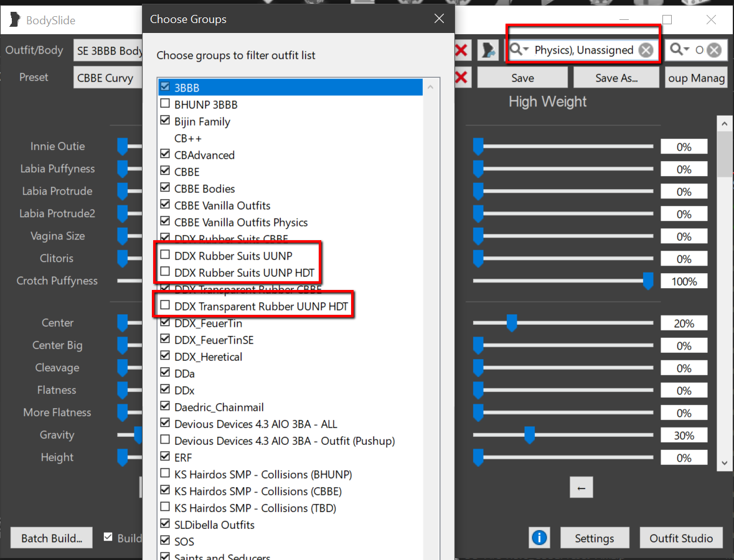
Task: Click the BodySlide app logo icon
Action: [x=15, y=20]
